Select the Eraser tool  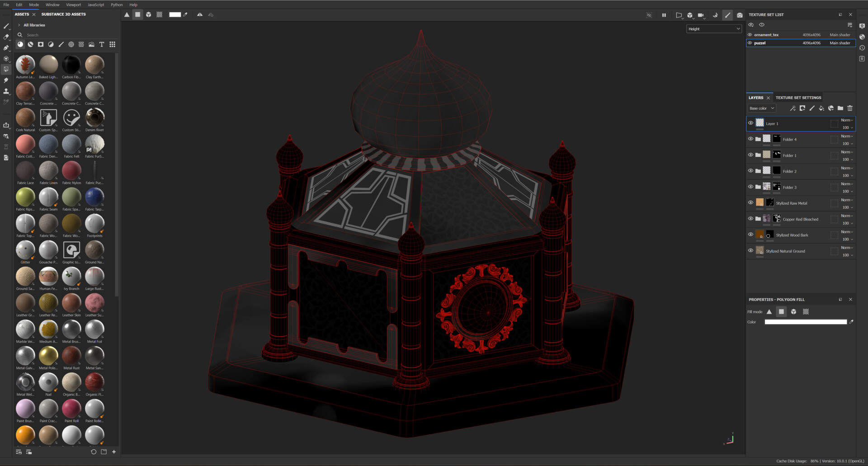click(x=6, y=37)
